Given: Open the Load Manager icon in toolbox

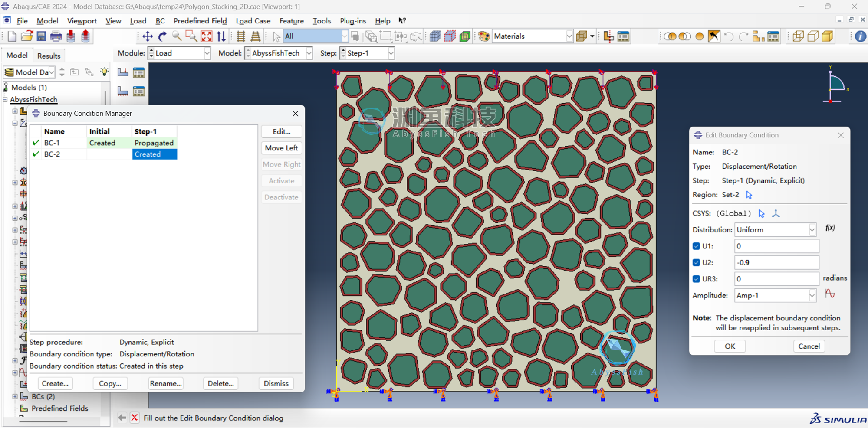Looking at the screenshot, I should pyautogui.click(x=139, y=72).
